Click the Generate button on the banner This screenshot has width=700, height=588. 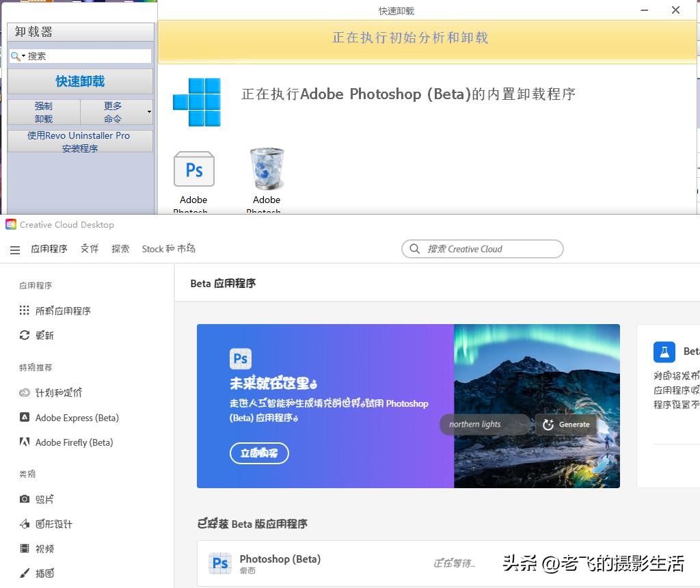click(565, 424)
